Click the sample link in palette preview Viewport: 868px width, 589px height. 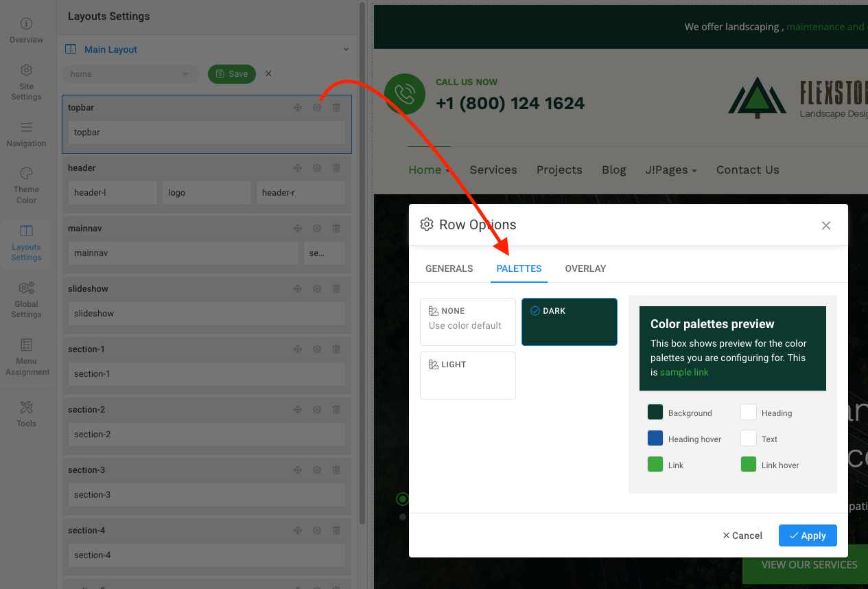tap(684, 372)
